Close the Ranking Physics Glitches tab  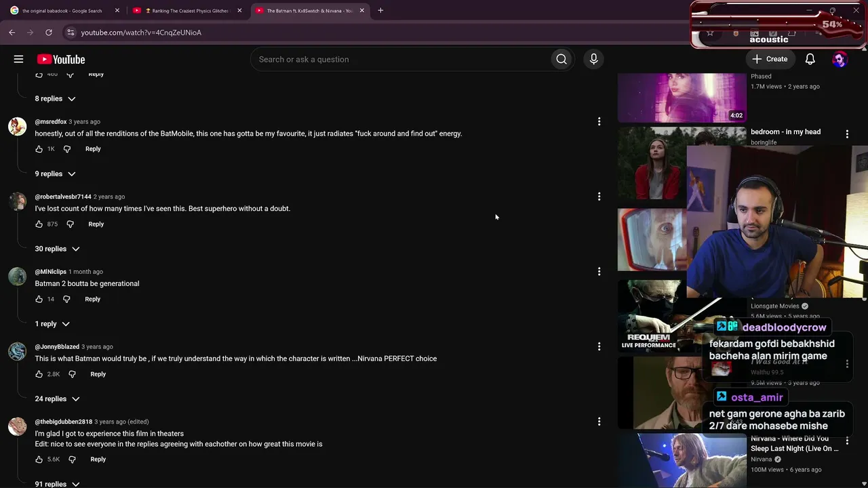click(239, 10)
